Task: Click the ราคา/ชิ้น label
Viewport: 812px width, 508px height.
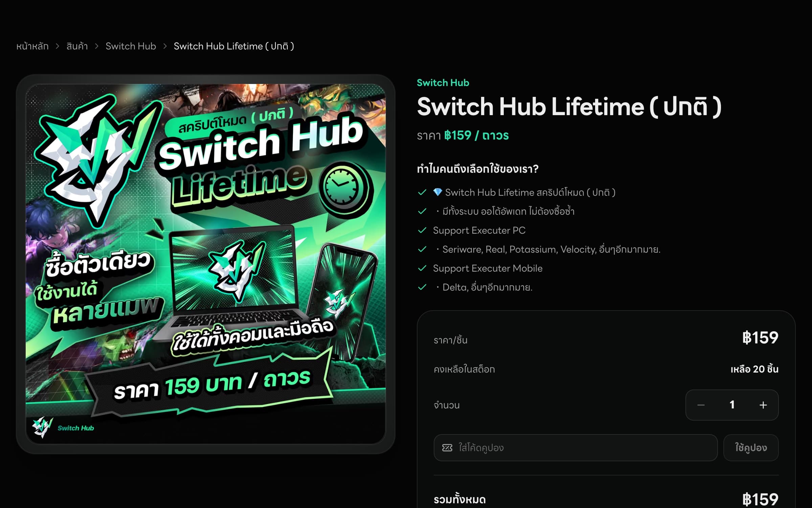Action: pyautogui.click(x=450, y=340)
